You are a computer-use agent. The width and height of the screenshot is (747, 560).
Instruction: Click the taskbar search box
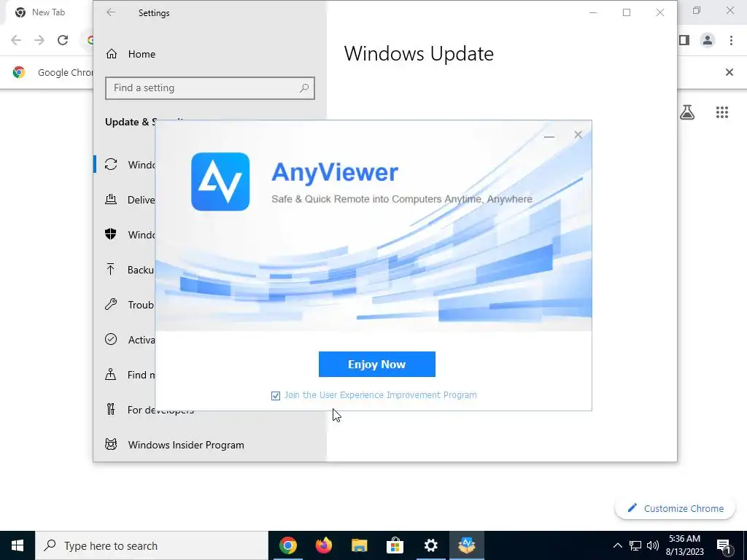tap(152, 545)
